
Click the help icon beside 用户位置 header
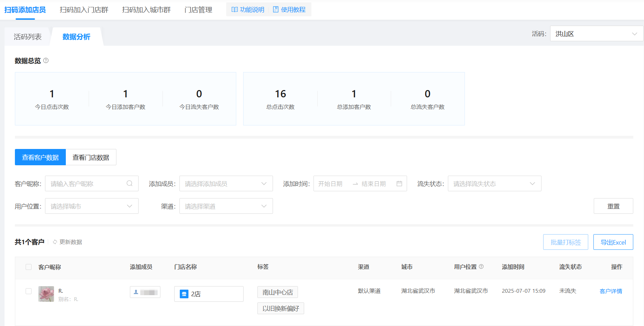[481, 267]
